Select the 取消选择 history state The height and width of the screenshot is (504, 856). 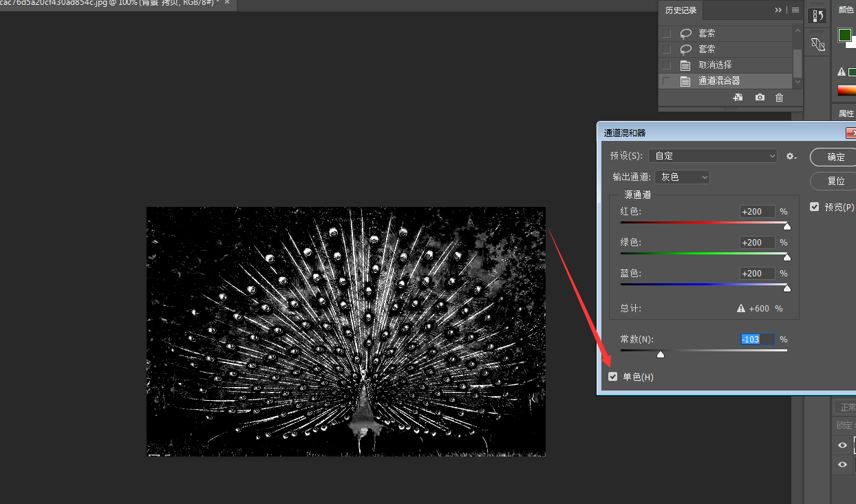point(715,65)
